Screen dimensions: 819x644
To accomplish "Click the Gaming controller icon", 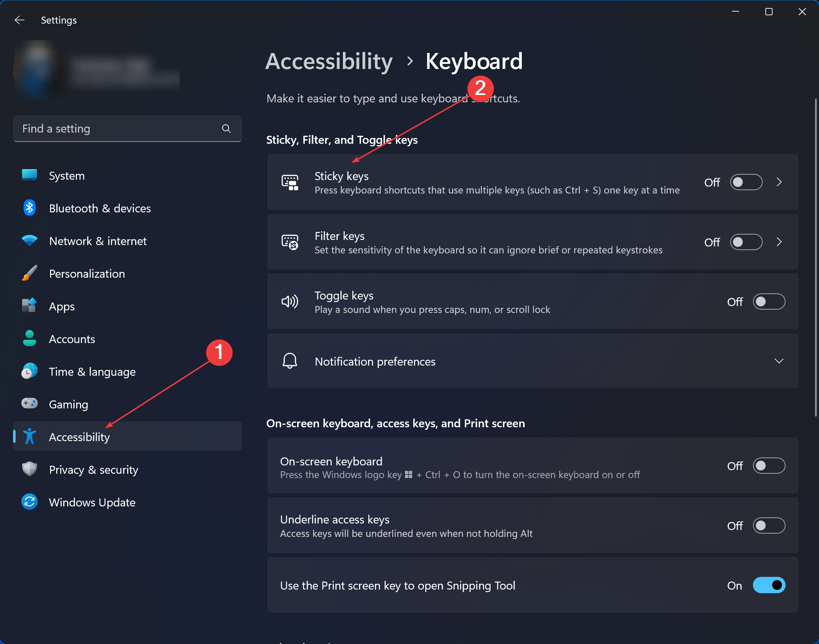I will (29, 404).
